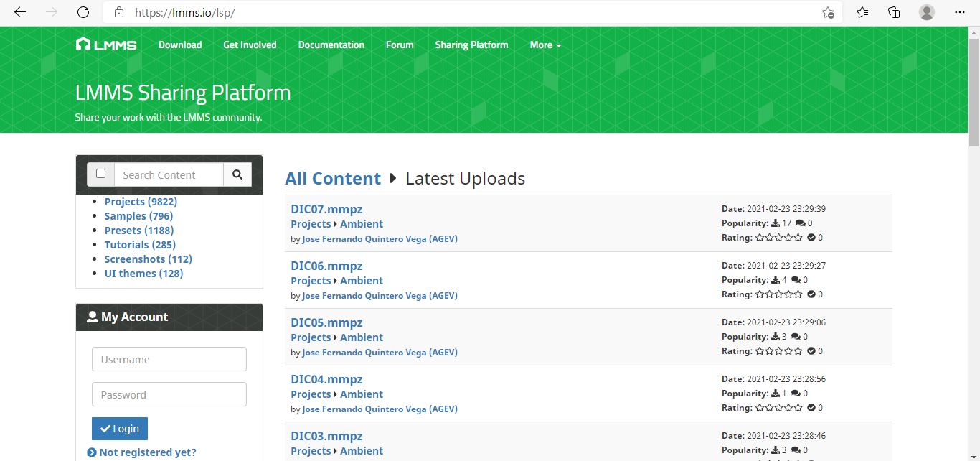Screen dimensions: 980x461
Task: Open the DIC07.mmpz project link
Action: (x=326, y=209)
